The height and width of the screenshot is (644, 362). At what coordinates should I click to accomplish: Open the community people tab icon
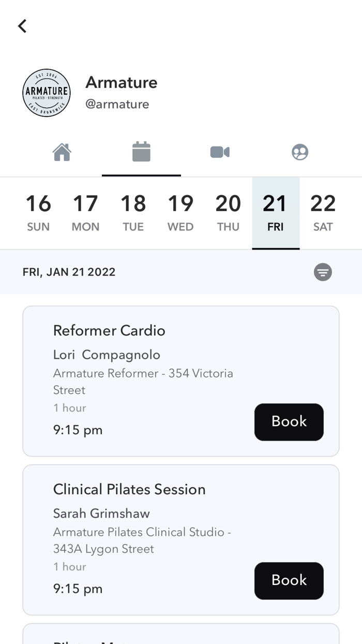(x=300, y=152)
